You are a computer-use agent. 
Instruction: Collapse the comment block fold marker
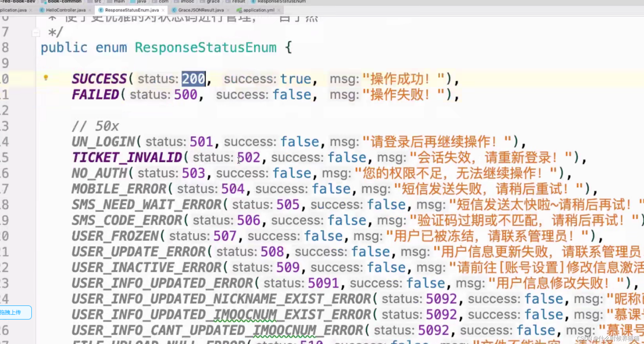[x=36, y=33]
